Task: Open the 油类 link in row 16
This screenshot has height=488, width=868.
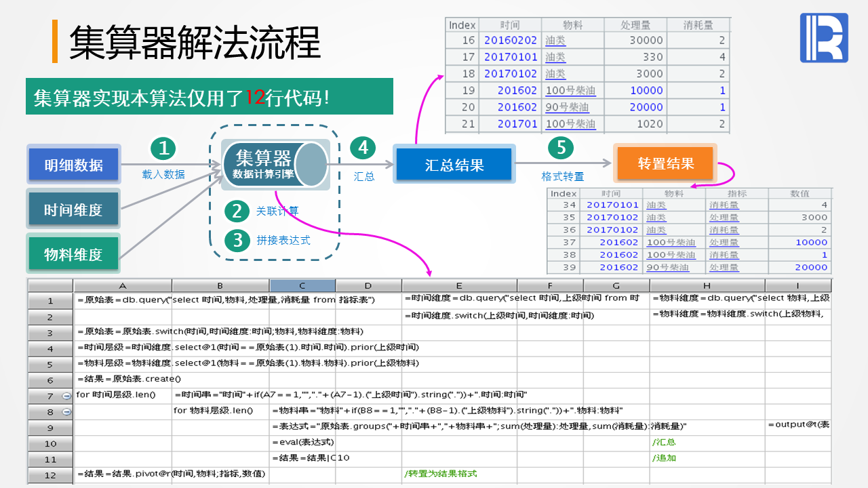Action: (555, 40)
